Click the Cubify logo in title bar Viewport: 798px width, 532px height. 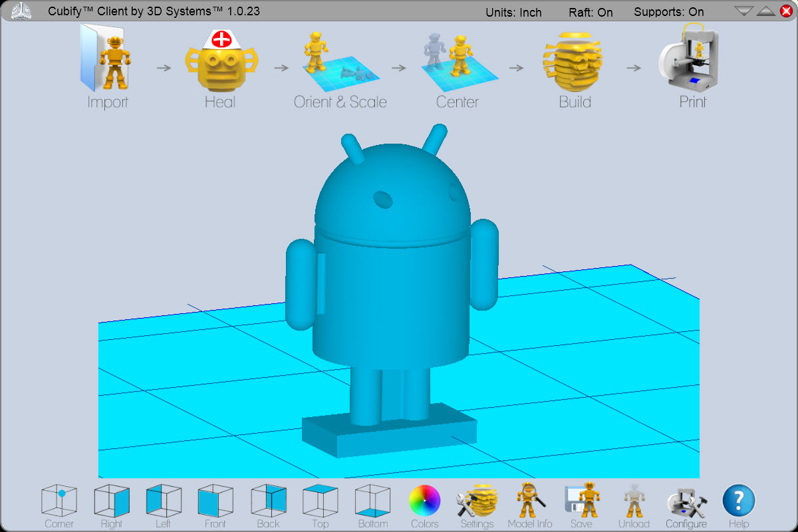(x=22, y=11)
